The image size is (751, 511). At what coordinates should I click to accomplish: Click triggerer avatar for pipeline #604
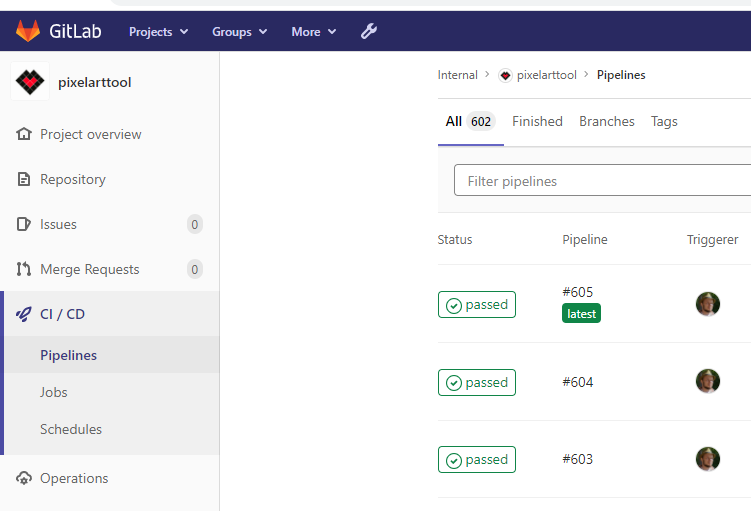(708, 381)
